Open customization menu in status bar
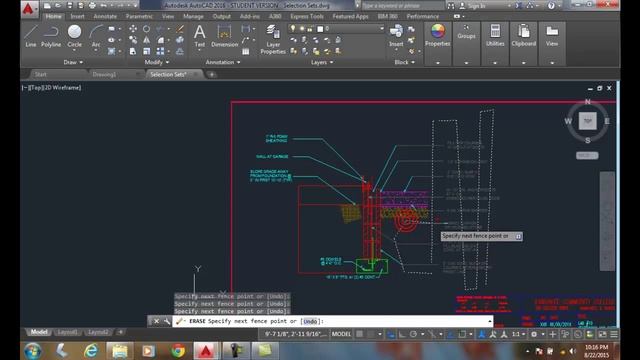Screen dimensions: 640x360 coord(614,334)
